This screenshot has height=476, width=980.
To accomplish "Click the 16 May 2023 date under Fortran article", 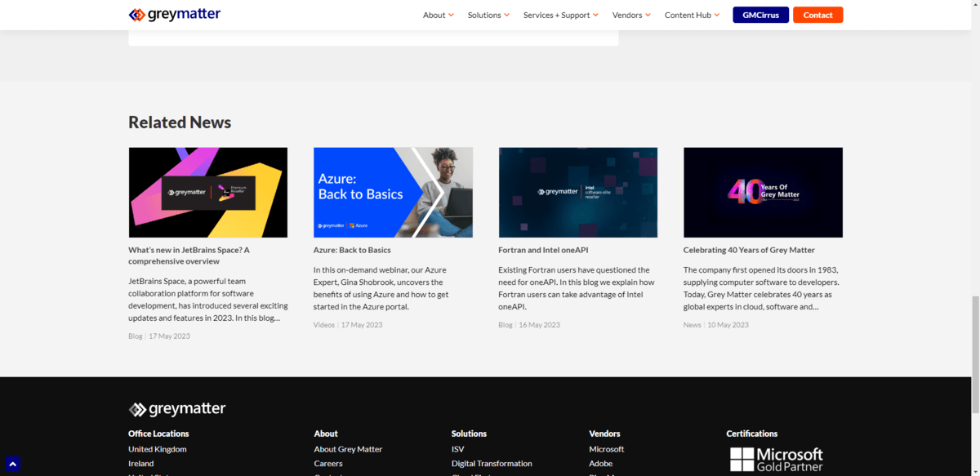I will coord(539,325).
